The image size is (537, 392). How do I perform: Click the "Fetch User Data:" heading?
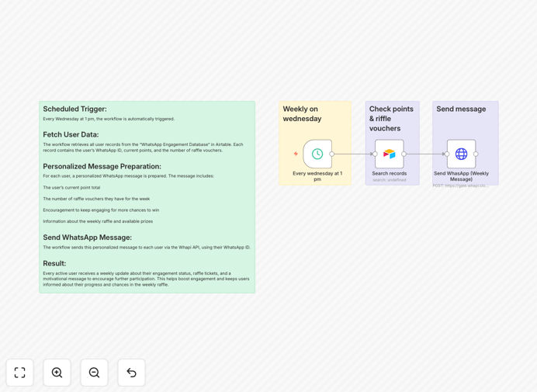71,134
